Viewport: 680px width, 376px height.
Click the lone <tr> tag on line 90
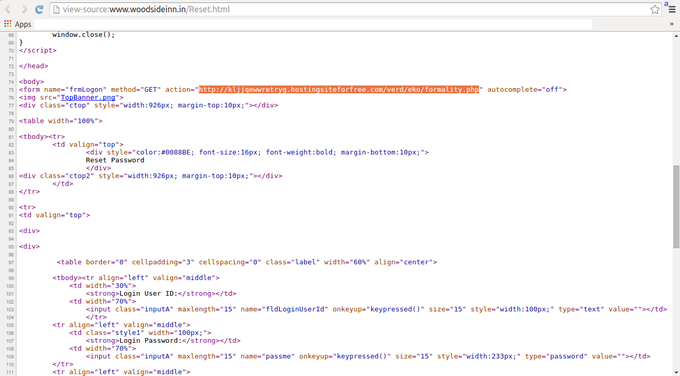click(27, 207)
